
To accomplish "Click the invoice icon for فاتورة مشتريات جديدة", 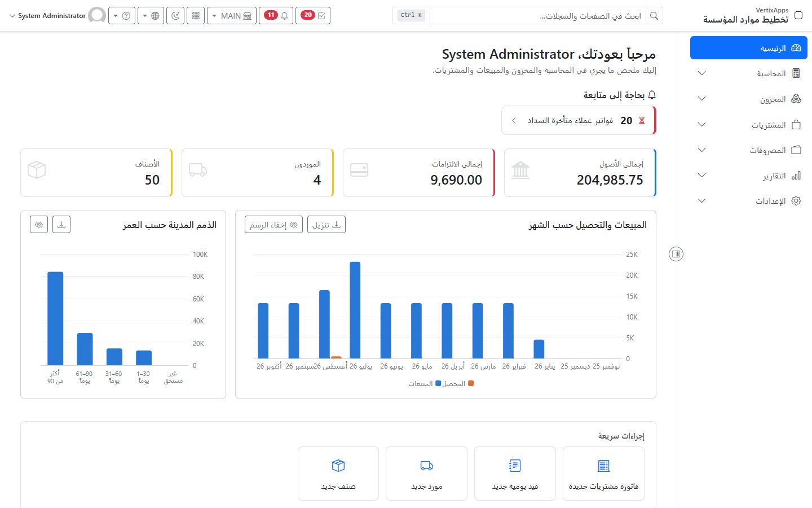I will click(603, 466).
